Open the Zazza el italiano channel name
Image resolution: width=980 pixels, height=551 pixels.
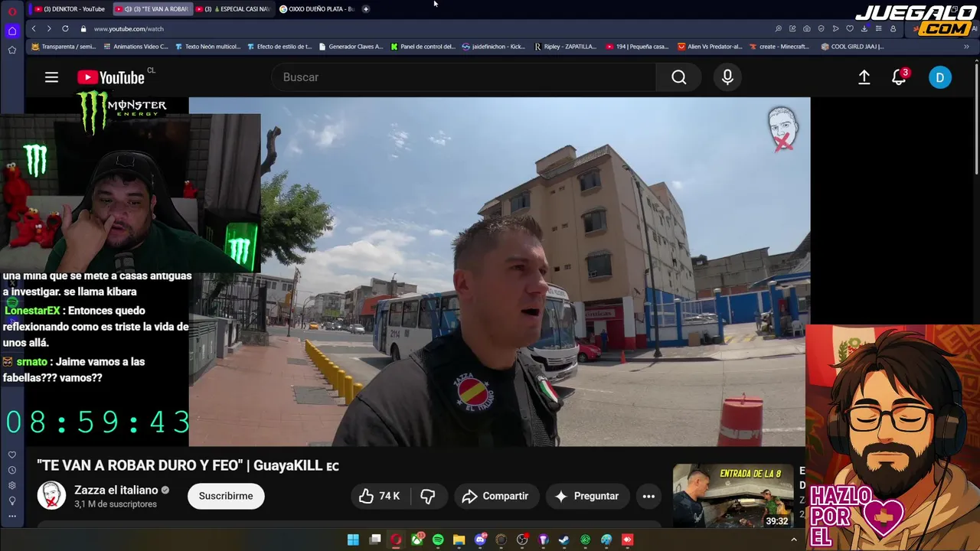(116, 490)
